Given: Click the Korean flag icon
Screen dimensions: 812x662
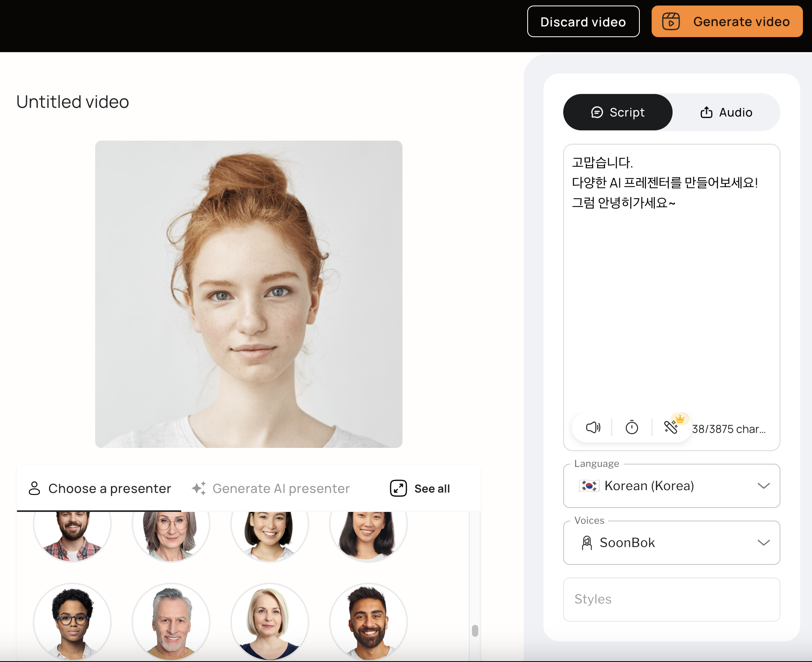Looking at the screenshot, I should click(589, 485).
